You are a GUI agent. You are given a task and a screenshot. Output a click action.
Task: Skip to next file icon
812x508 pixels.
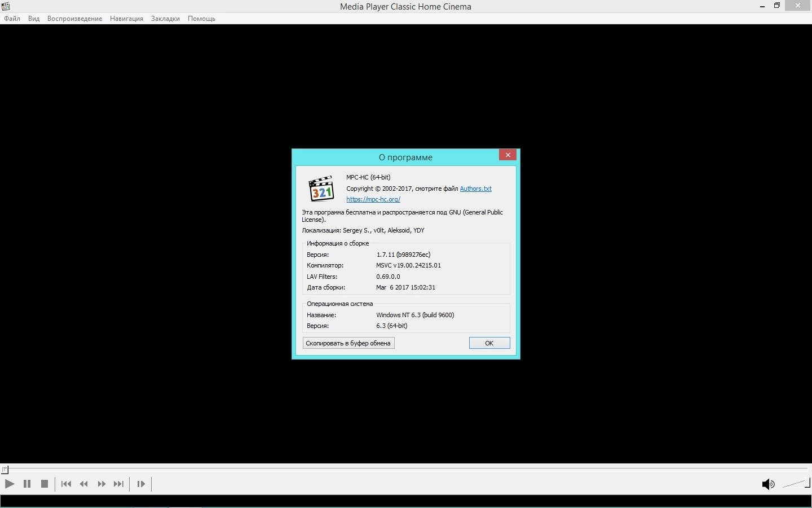118,484
